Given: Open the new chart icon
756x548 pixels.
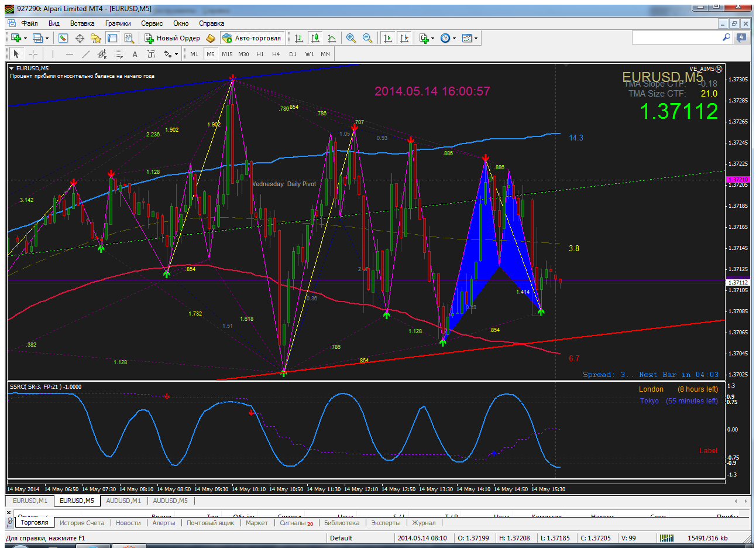Looking at the screenshot, I should click(16, 38).
